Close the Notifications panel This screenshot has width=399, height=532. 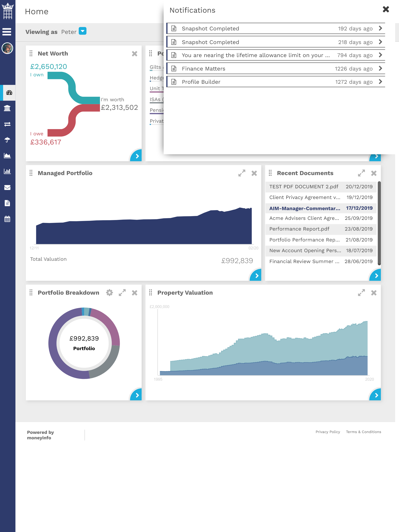(x=386, y=9)
